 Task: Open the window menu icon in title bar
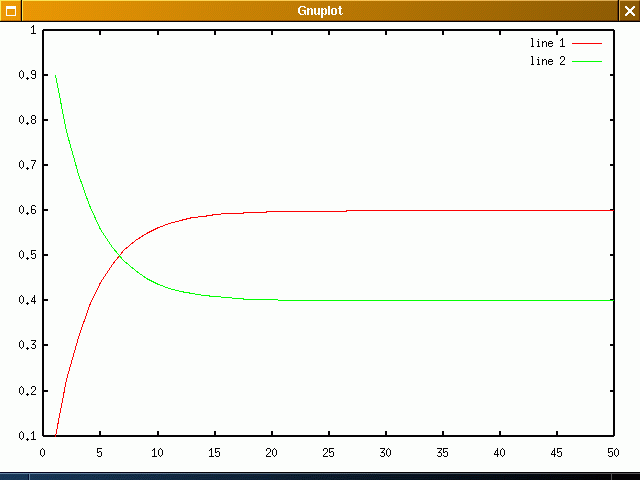point(10,10)
